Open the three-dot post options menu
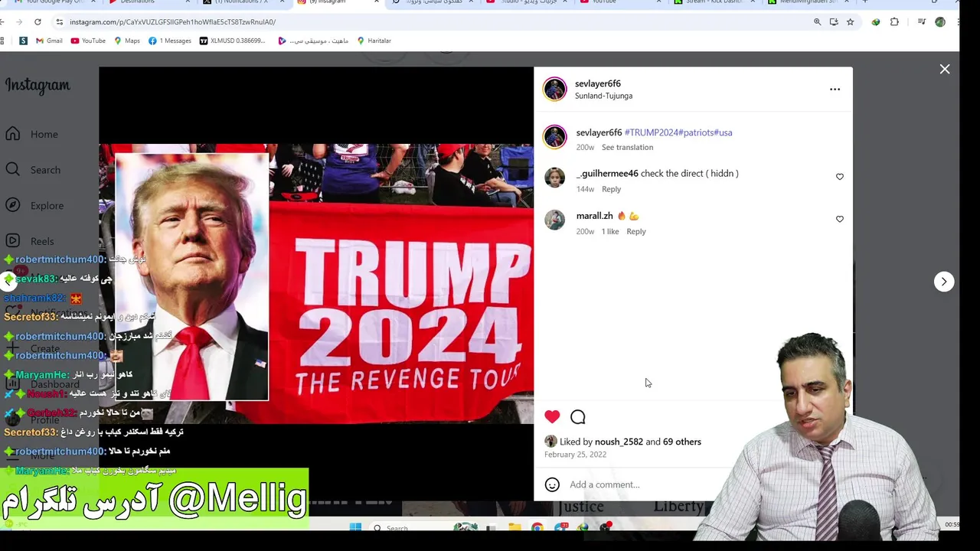The height and width of the screenshot is (551, 980). 835,90
